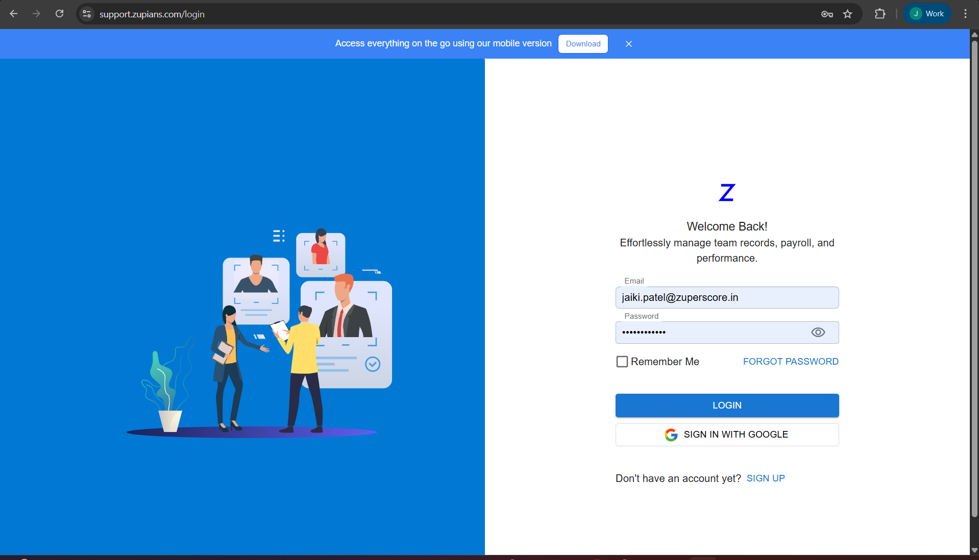Click the Z logo above Welcome Back
This screenshot has height=560, width=979.
(727, 192)
